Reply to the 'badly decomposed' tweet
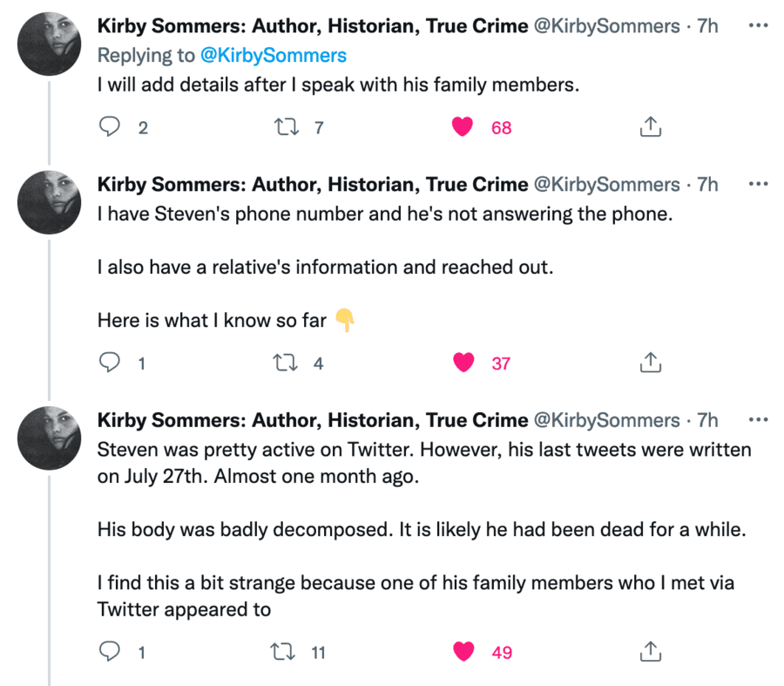The width and height of the screenshot is (784, 686). pyautogui.click(x=109, y=650)
